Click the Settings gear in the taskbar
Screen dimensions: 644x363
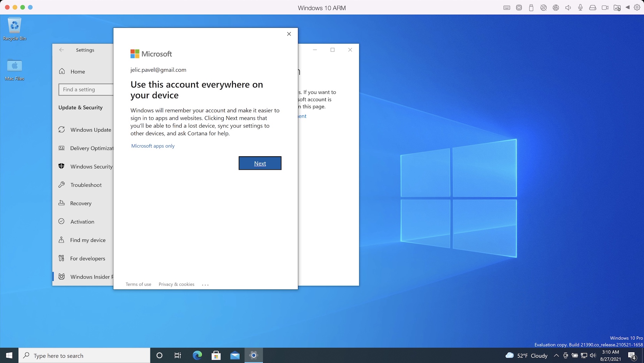(254, 355)
